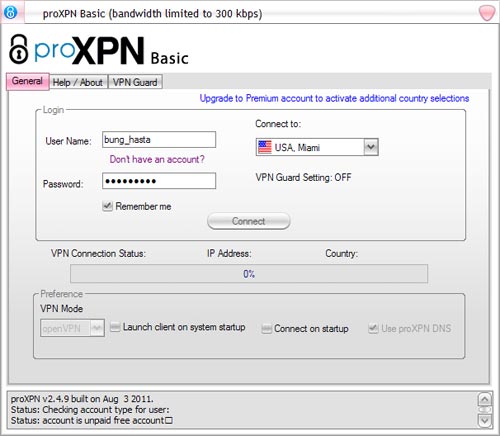
Task: Select the USA, Miami combo box
Action: 317,147
